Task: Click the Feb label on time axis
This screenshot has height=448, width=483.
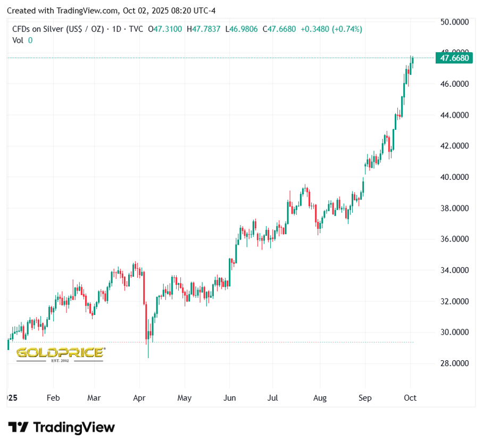Action: point(53,398)
